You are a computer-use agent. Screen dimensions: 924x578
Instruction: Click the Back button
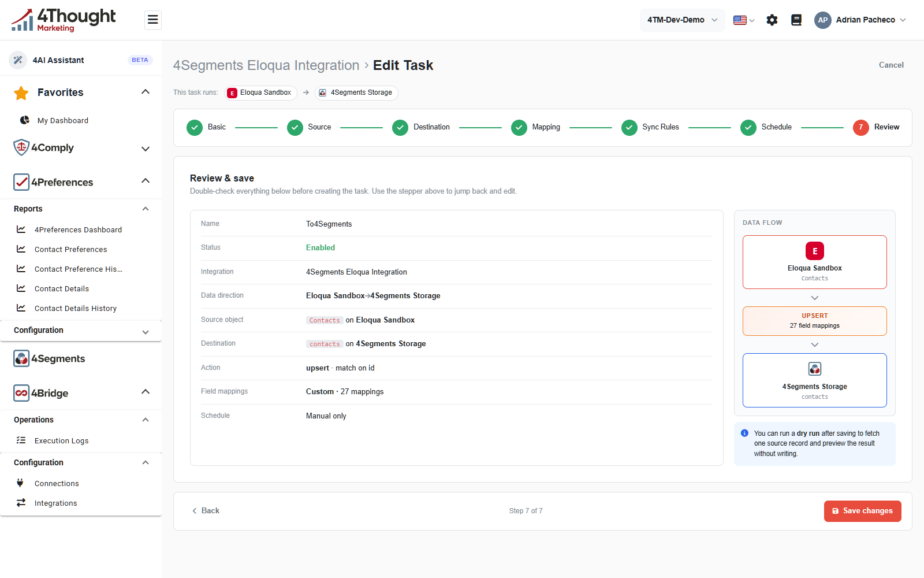point(206,511)
